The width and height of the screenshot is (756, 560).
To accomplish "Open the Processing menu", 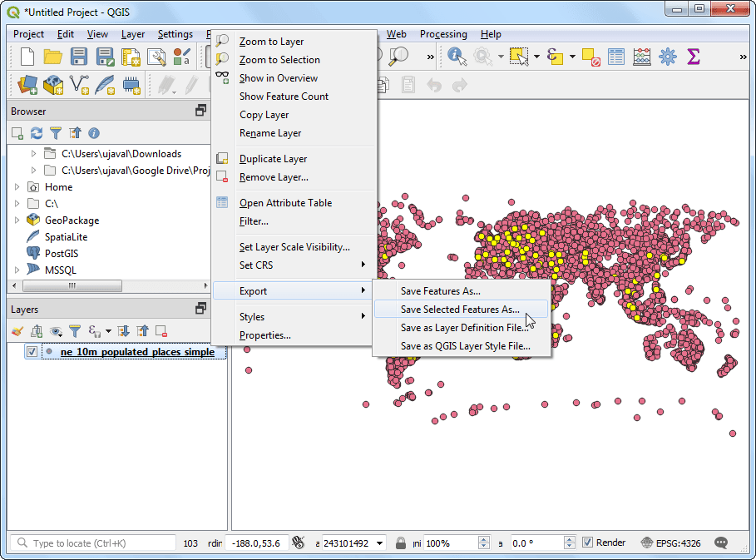I will tap(443, 34).
